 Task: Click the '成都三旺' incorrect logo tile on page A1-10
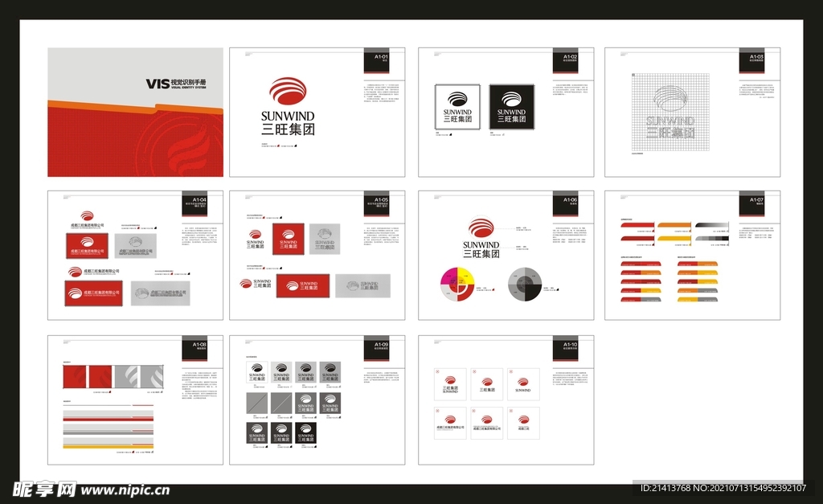coord(523,423)
